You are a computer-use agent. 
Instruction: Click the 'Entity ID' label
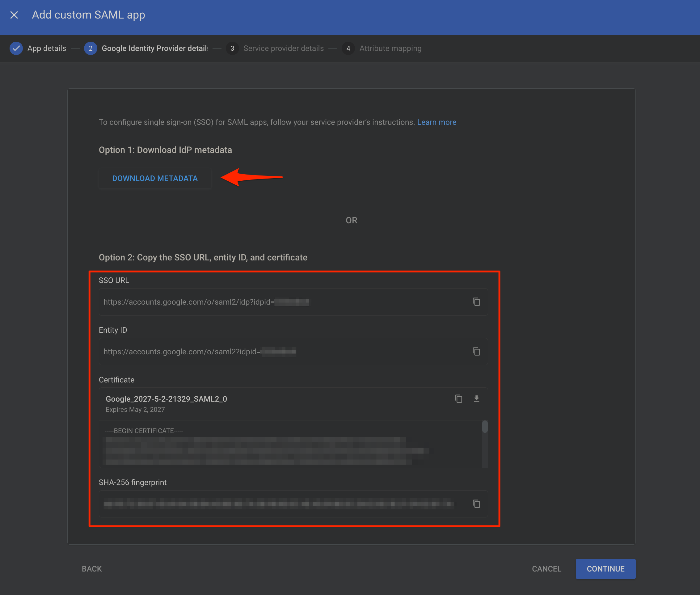point(113,330)
